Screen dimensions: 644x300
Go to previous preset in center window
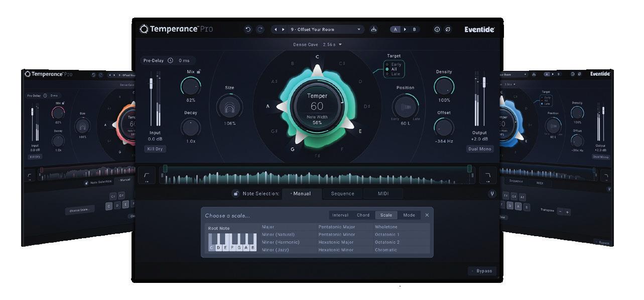(x=276, y=30)
